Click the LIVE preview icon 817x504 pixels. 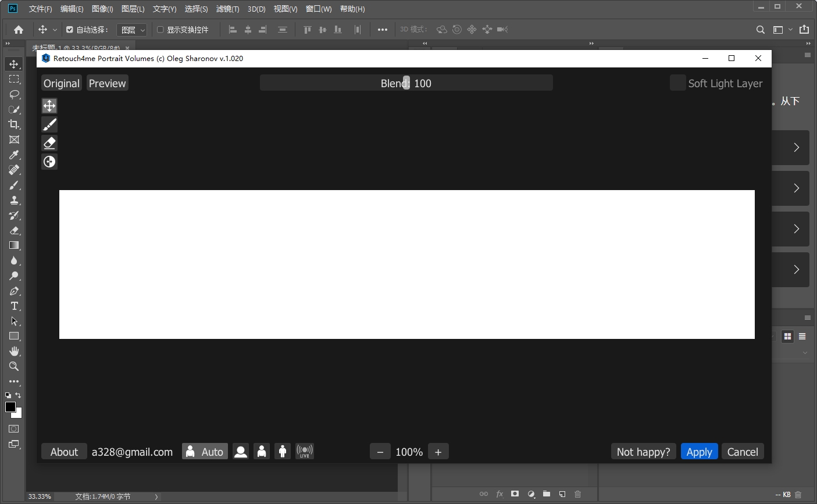(305, 451)
